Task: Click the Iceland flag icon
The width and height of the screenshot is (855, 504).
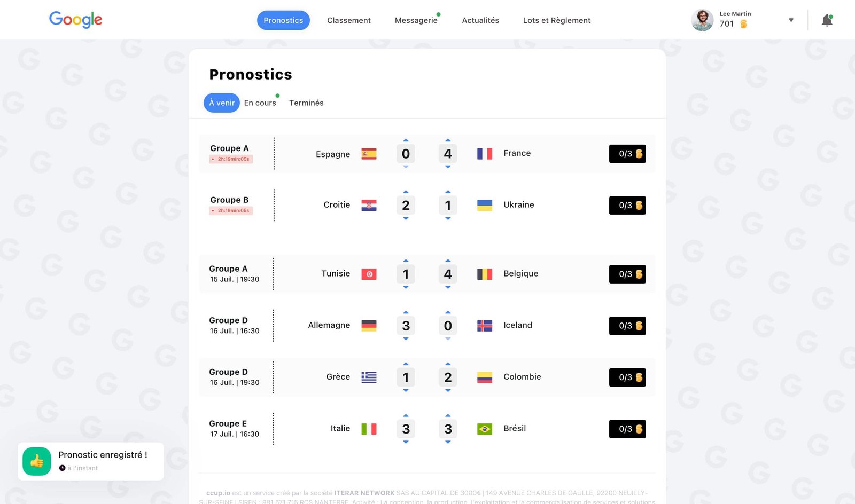Action: pyautogui.click(x=485, y=325)
